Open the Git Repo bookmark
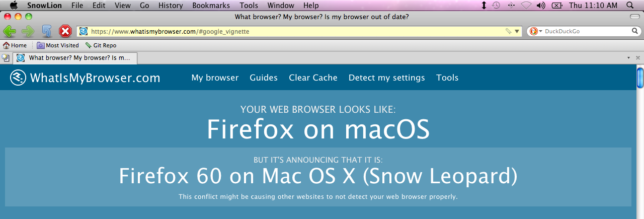The width and height of the screenshot is (644, 219). tap(101, 45)
